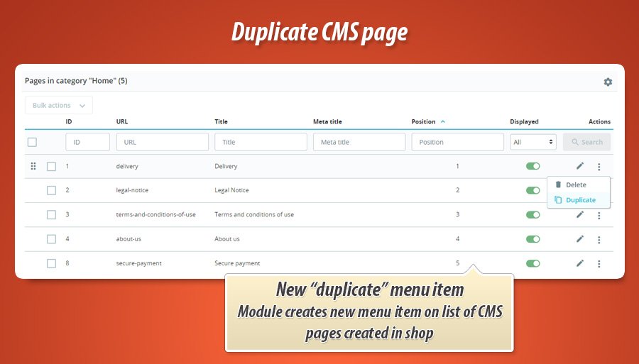Toggle the Displayed switch for Terms and conditions
The width and height of the screenshot is (639, 364).
532,214
